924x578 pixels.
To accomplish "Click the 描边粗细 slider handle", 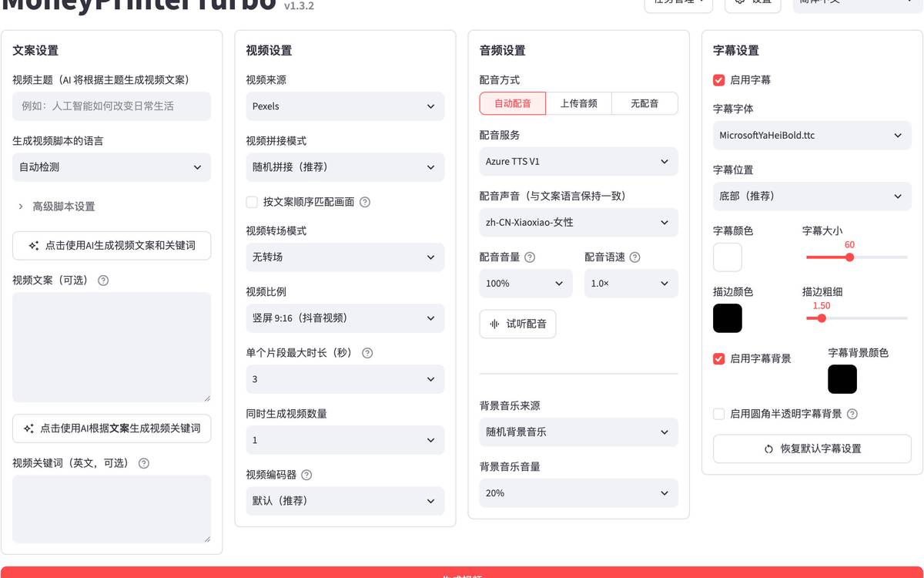I will 822,318.
